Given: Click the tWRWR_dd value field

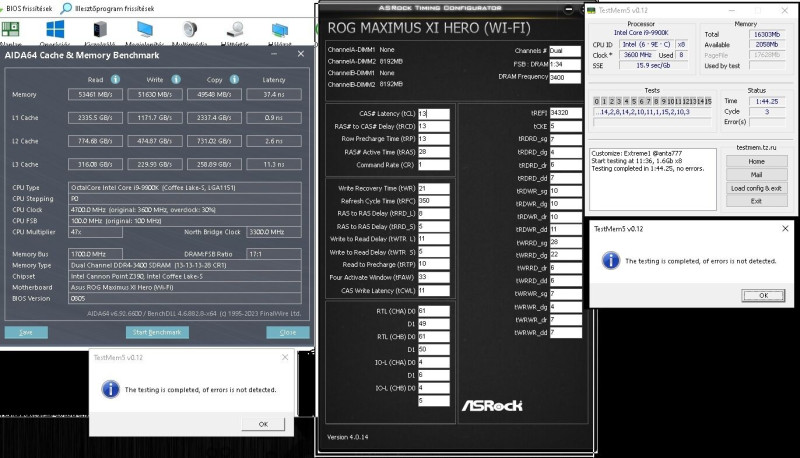Looking at the screenshot, I should 565,333.
